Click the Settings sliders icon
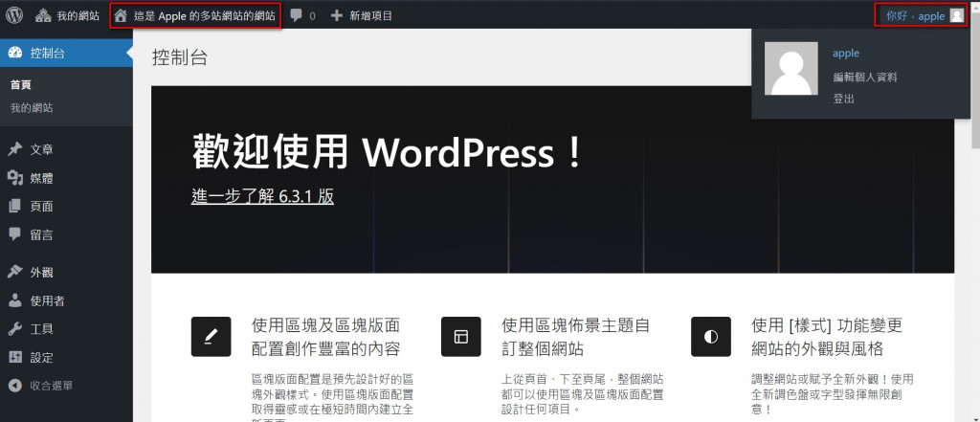The image size is (980, 422). (15, 358)
